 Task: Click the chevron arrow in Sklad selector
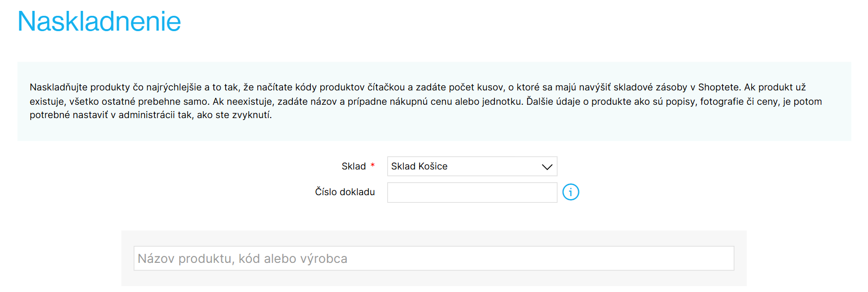click(547, 167)
